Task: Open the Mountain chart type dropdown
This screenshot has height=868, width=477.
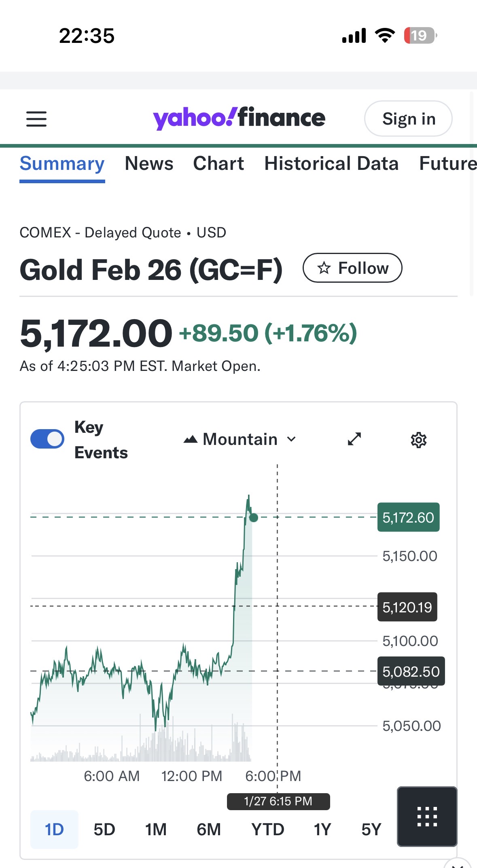Action: (240, 439)
